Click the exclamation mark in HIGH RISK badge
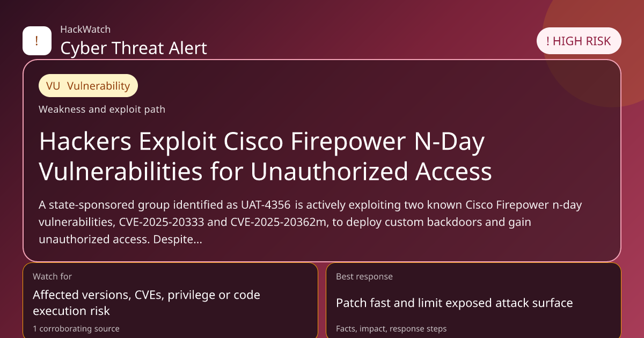 pos(548,41)
